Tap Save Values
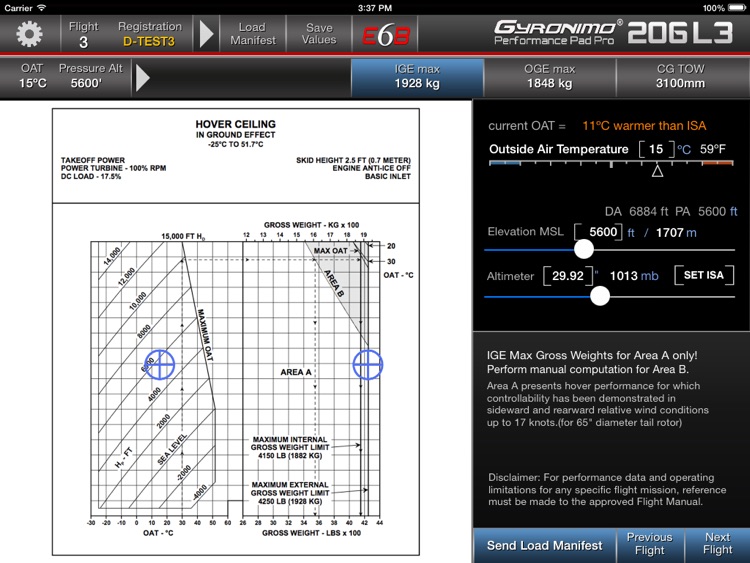The height and width of the screenshot is (563, 750). (x=319, y=34)
